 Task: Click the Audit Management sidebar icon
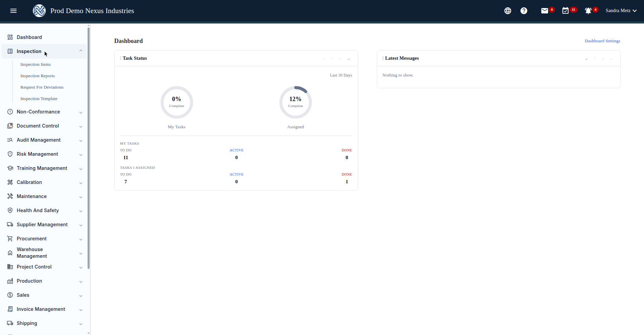tap(10, 140)
